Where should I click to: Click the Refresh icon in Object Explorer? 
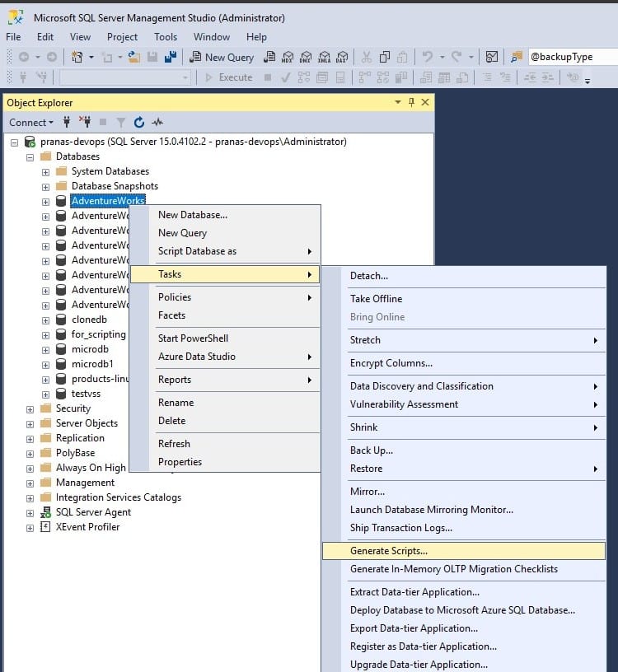pos(139,123)
